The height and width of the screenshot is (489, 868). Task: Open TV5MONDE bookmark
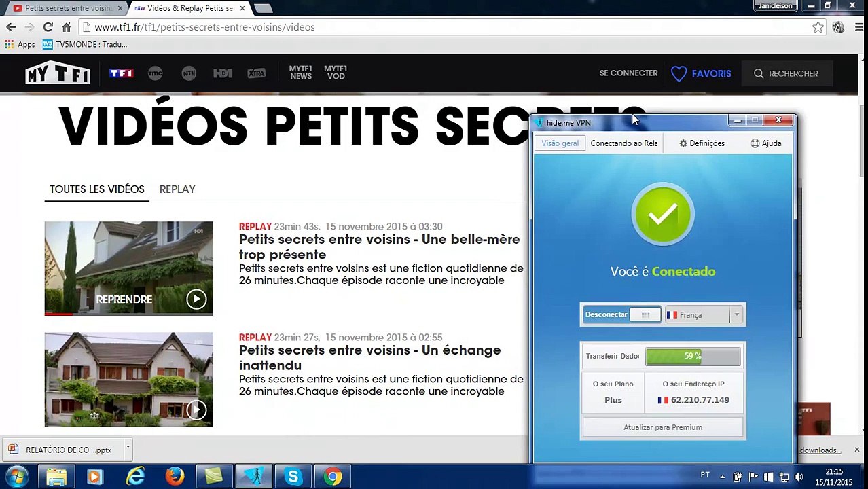pos(85,45)
